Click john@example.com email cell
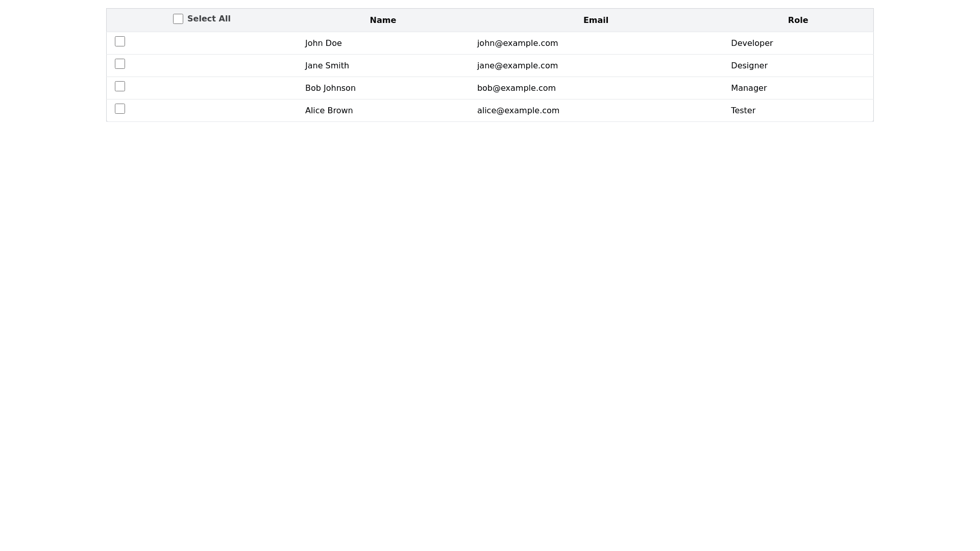Image resolution: width=980 pixels, height=551 pixels. (518, 43)
